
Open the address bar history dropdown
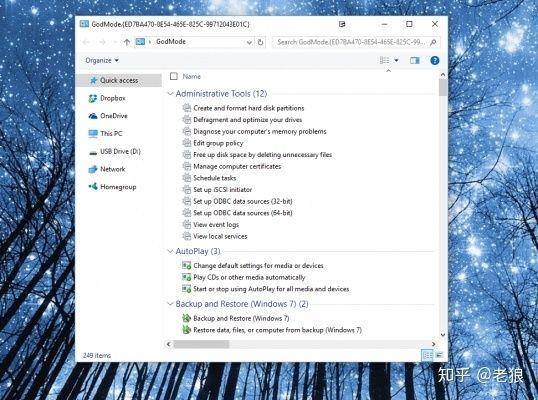249,42
